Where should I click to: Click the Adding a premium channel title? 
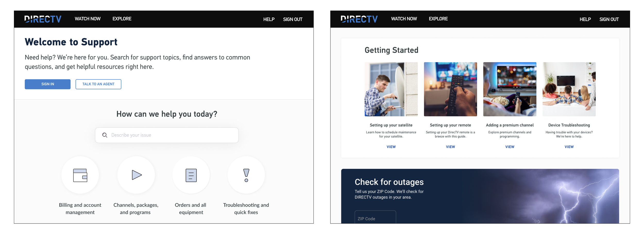click(510, 125)
